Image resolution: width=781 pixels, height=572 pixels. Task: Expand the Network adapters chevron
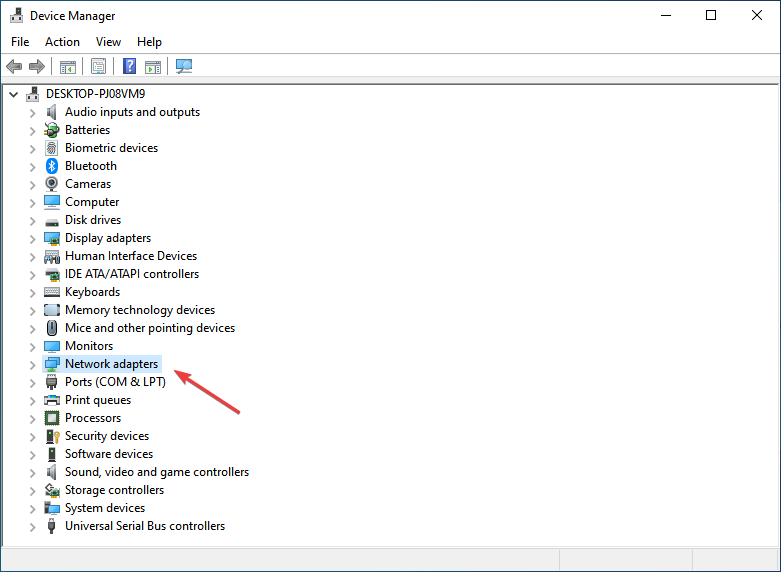point(32,365)
